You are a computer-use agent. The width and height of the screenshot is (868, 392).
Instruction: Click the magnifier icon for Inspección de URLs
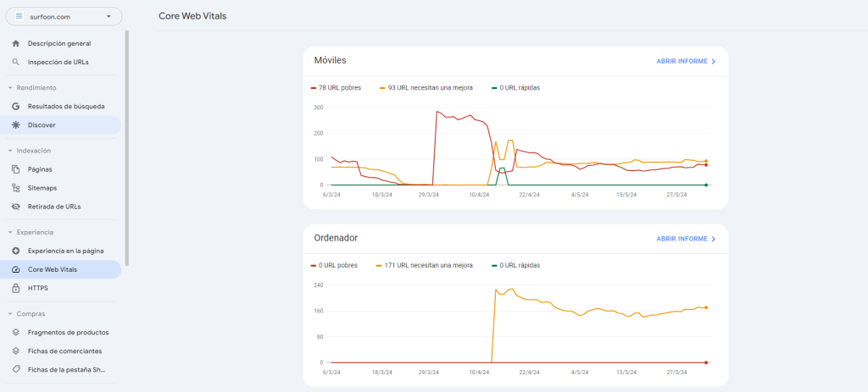tap(15, 62)
